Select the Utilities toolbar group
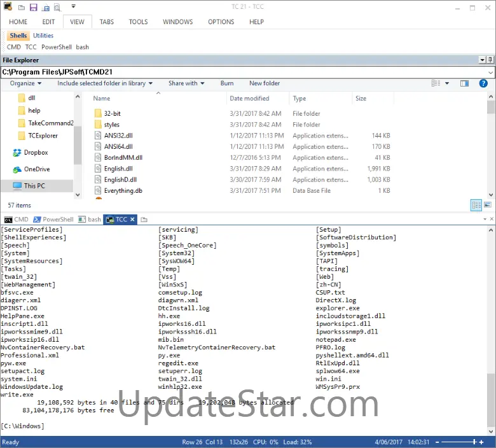The image size is (496, 448). tap(43, 36)
